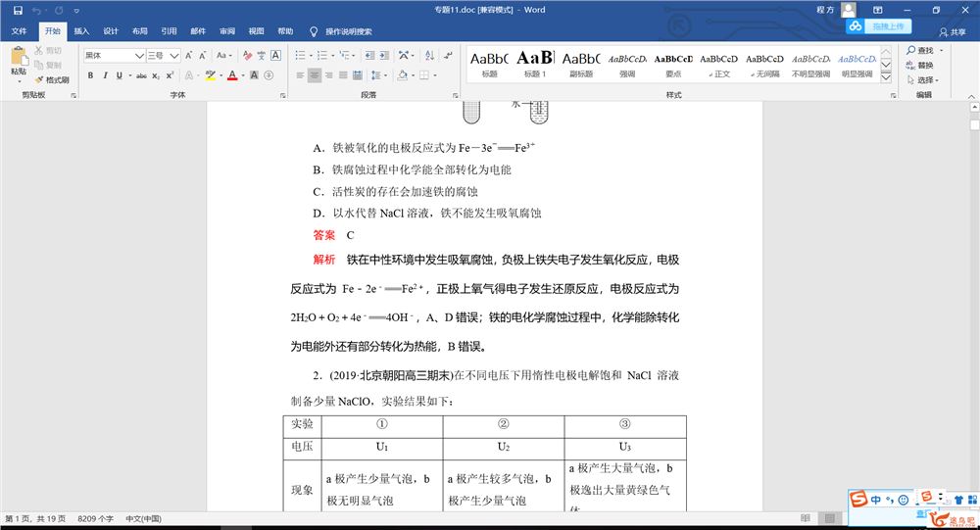
Task: Toggle Superscript formatting
Action: tap(170, 75)
